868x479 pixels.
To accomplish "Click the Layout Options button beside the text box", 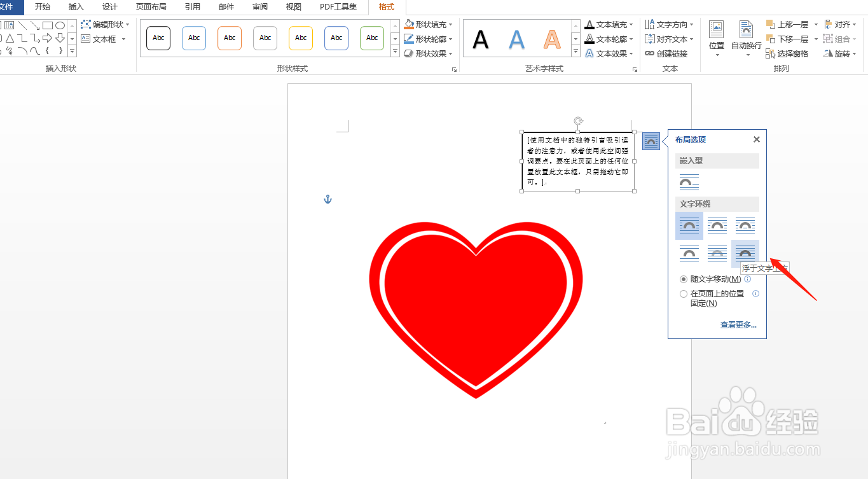I will [651, 141].
